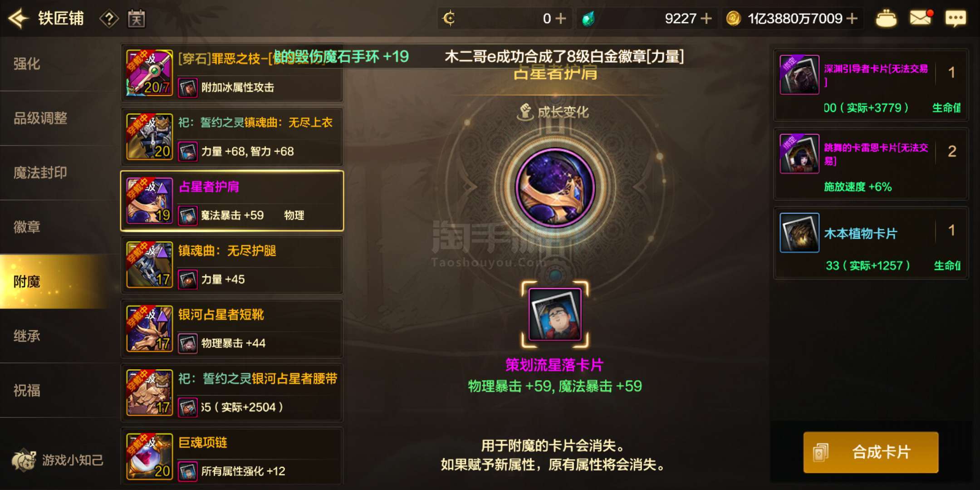Click the back arrow beside 铁匠铺
This screenshot has height=490, width=980.
point(18,19)
